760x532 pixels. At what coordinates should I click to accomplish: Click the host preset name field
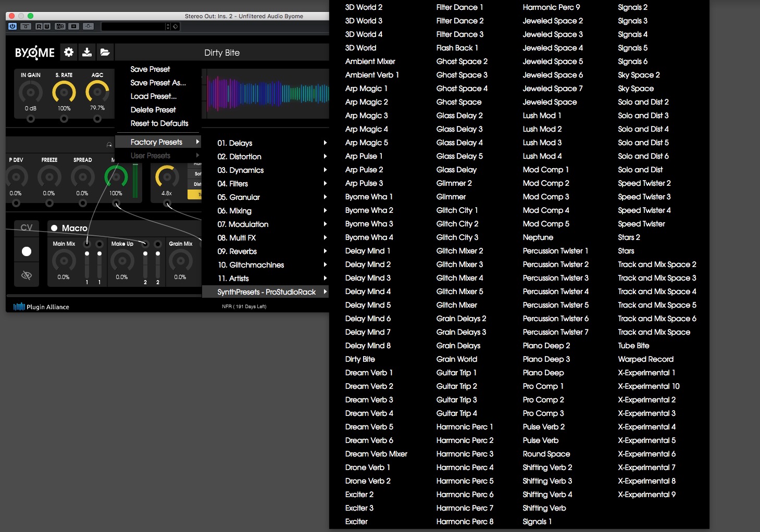[133, 27]
